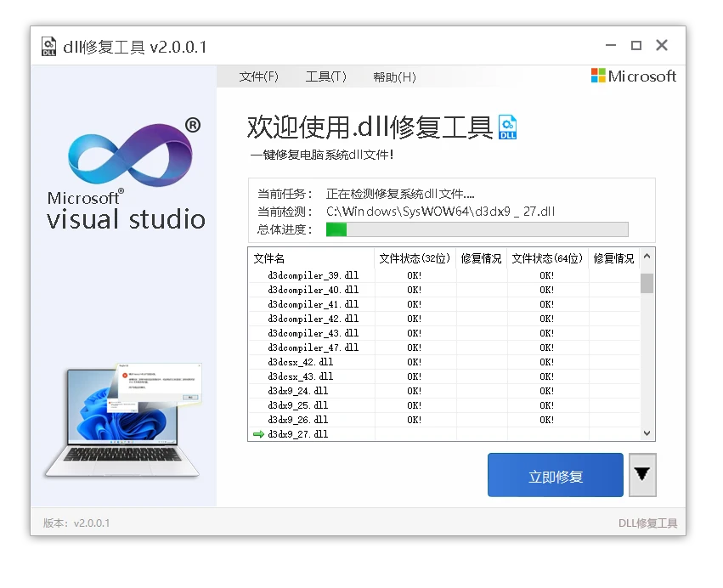The image size is (723, 588).
Task: Select row d3dcsx_43.dll
Action: (444, 376)
